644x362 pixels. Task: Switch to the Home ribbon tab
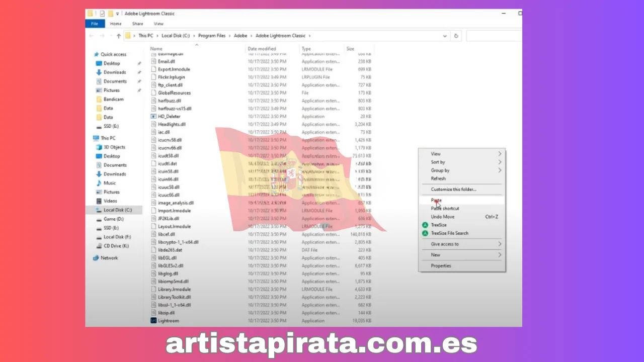116,24
